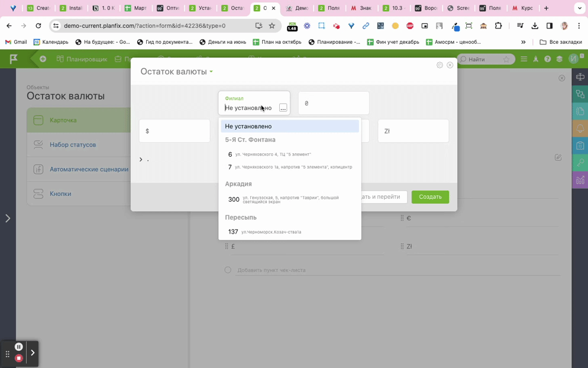Toggle the checklist item radio circle
This screenshot has height=368, width=588.
click(228, 270)
